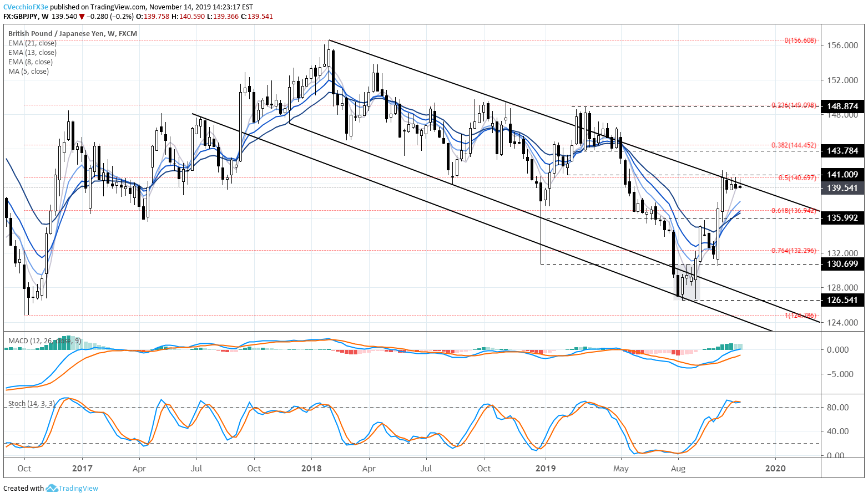Click the 135.992 price level tag
868x498 pixels.
[842, 218]
